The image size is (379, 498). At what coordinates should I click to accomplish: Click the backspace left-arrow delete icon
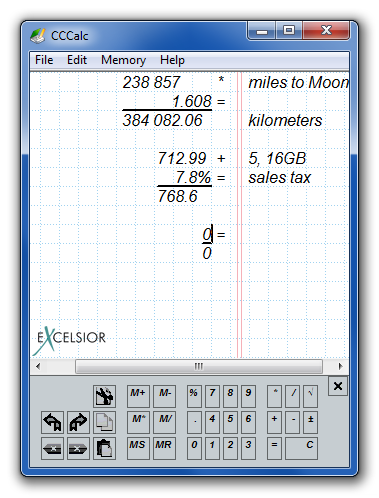[52, 448]
